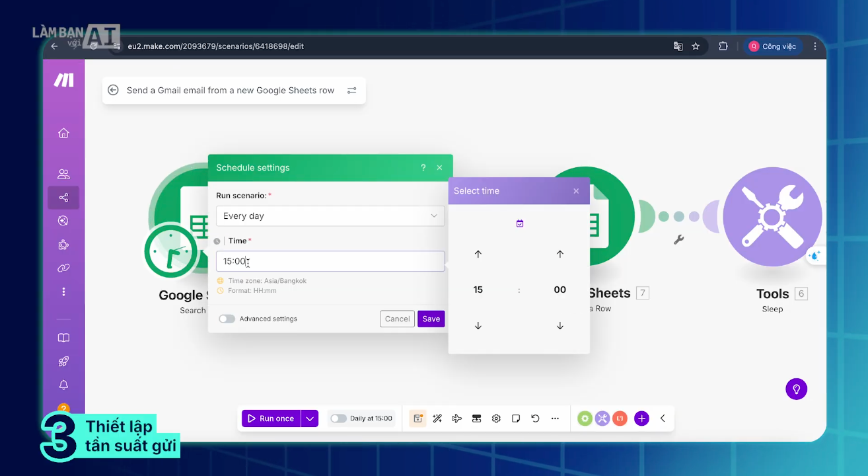Click the undo arrow in bottom toolbar

point(535,418)
